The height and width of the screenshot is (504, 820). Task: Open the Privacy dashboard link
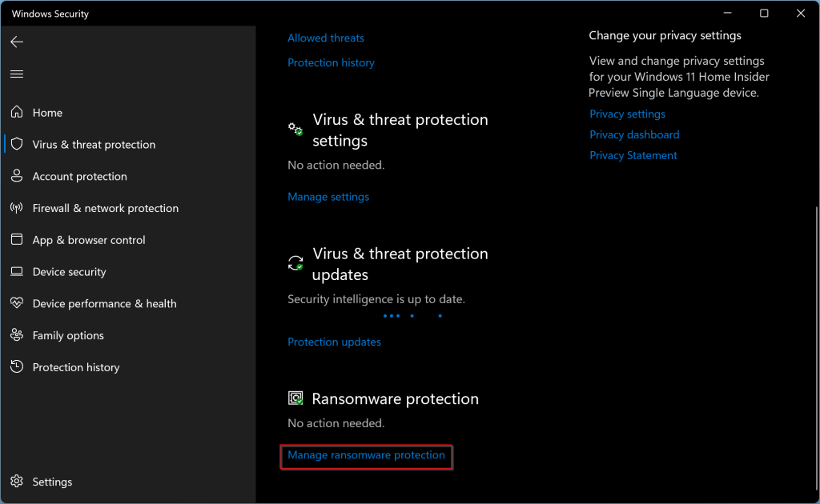(x=634, y=134)
